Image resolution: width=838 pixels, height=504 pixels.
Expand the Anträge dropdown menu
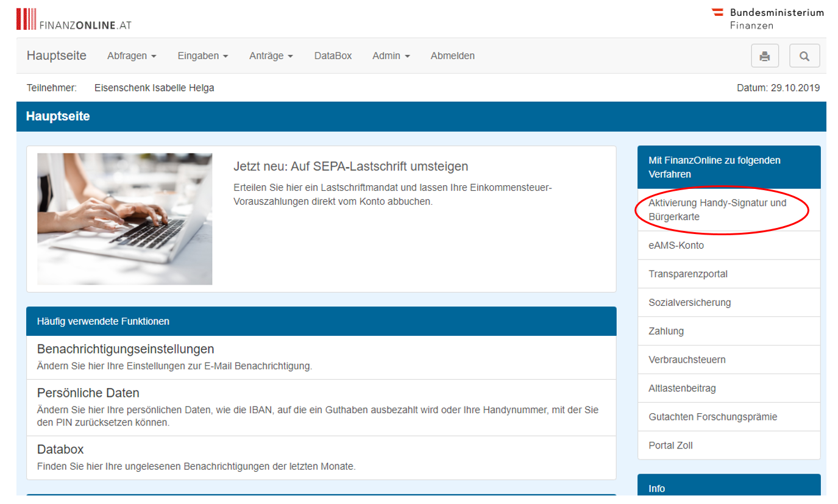(x=271, y=56)
